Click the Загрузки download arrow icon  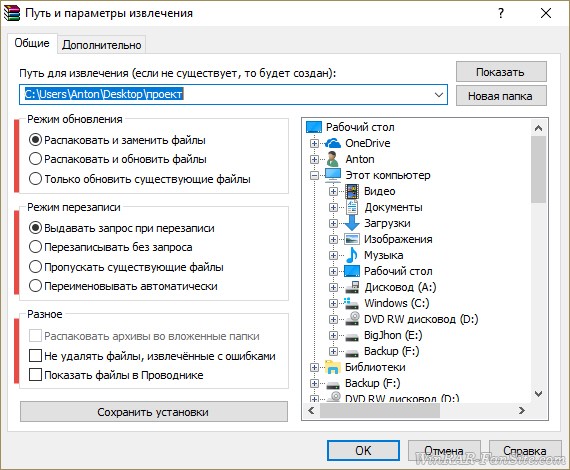point(352,223)
